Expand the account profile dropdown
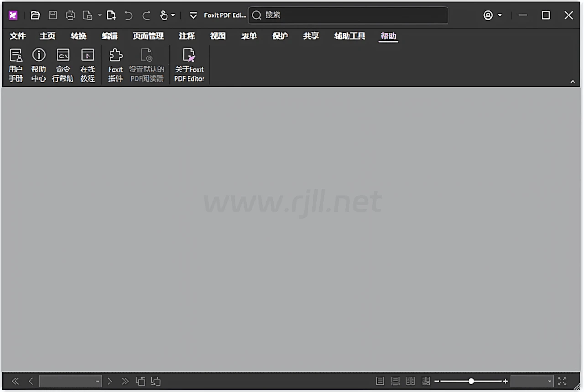The image size is (584, 392). tap(493, 15)
